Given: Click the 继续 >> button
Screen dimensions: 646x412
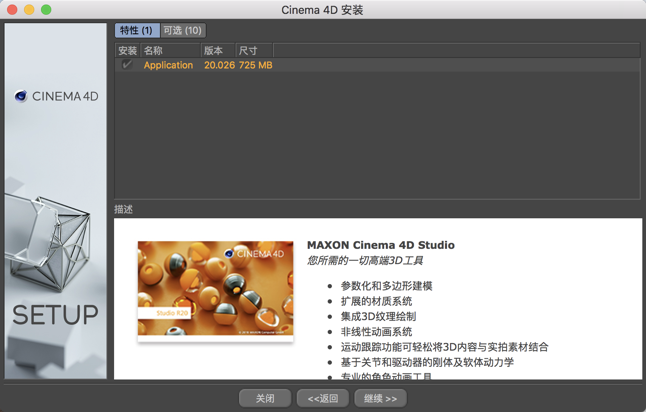Looking at the screenshot, I should [381, 398].
